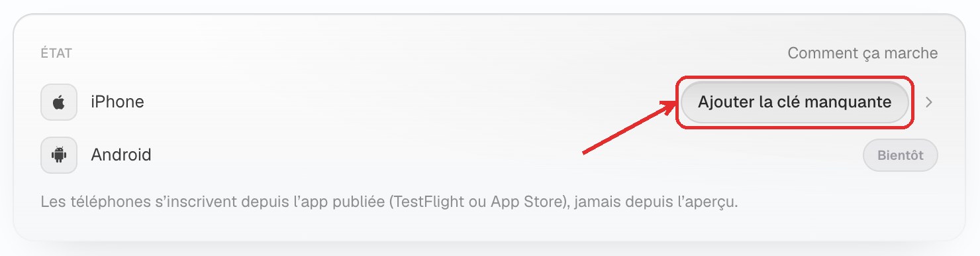Open the chevron arrow beside the iPhone row
This screenshot has height=256, width=980.
(929, 102)
